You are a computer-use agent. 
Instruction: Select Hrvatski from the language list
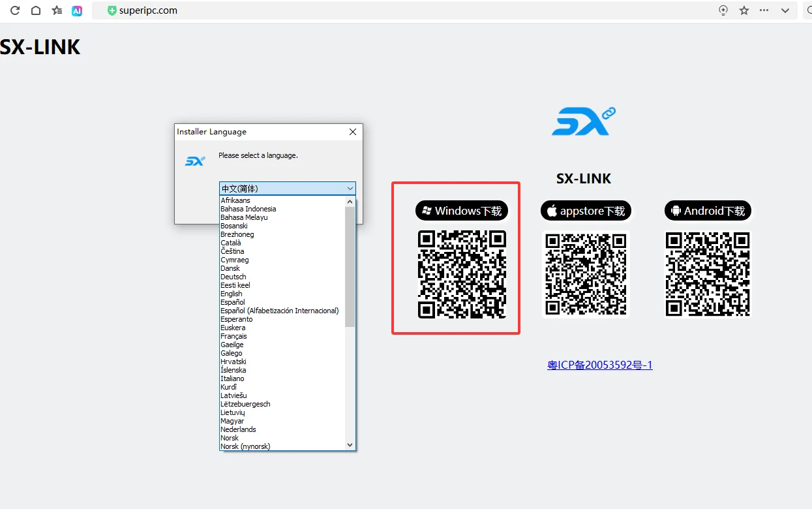click(x=282, y=362)
